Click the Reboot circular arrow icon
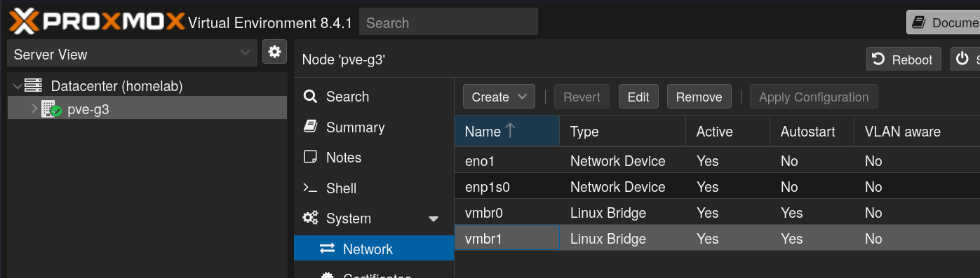 coord(878,60)
